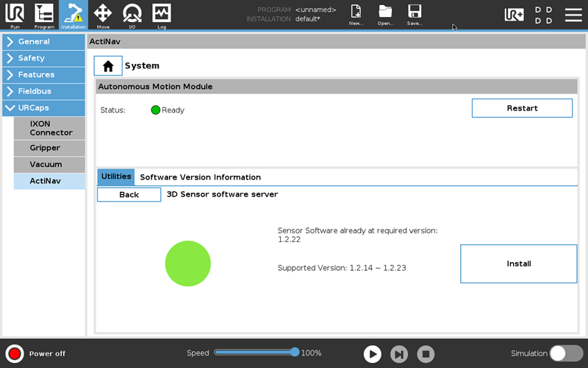Viewport: 588px width, 368px height.
Task: Click the 100% speed value
Action: point(311,353)
